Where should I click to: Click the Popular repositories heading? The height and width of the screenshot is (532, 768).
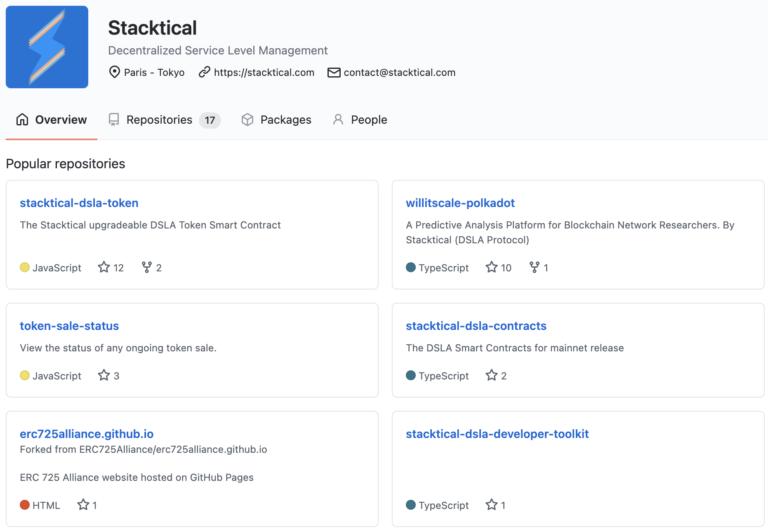pos(66,164)
